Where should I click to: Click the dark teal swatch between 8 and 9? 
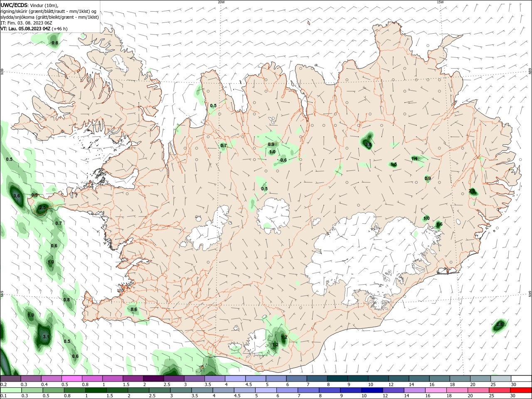coord(337,379)
